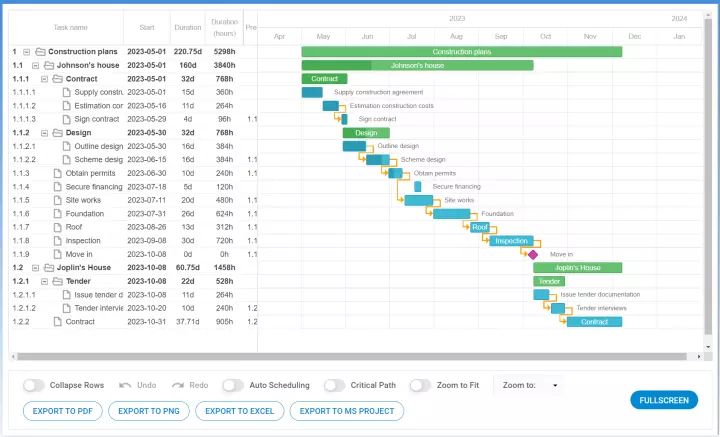Click the Foundation start date 2023-07-31
Screen dimensions: 720x437
(x=146, y=214)
